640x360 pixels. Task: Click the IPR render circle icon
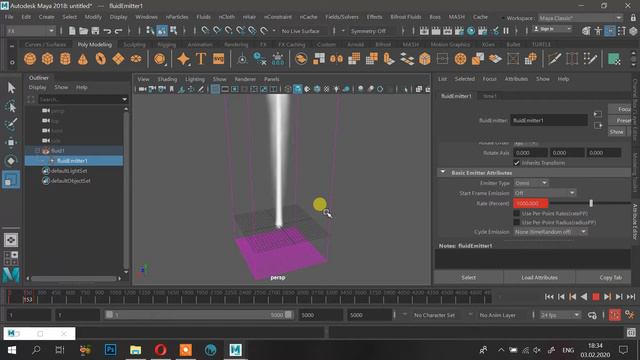pos(471,31)
